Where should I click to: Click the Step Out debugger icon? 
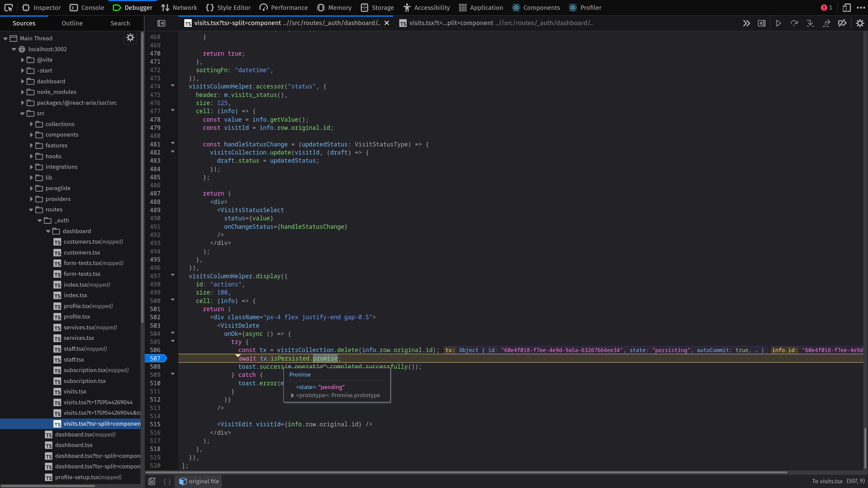click(x=826, y=23)
